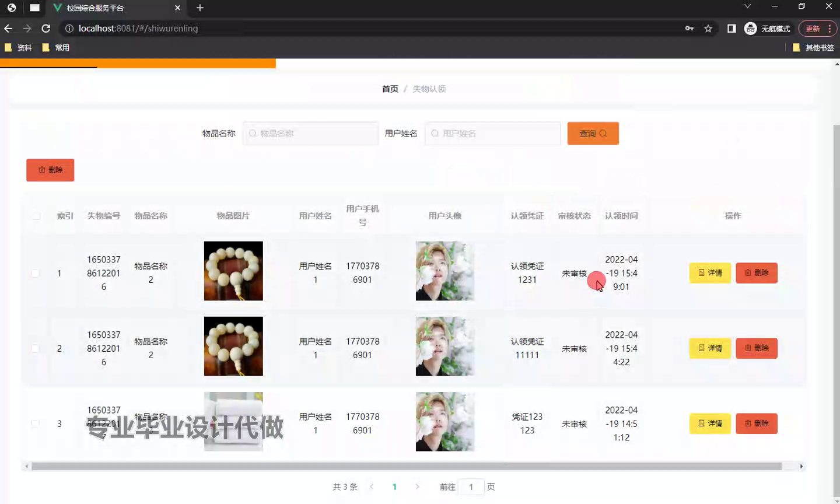
Task: Open the 常用 bookmarks folder
Action: pyautogui.click(x=56, y=48)
